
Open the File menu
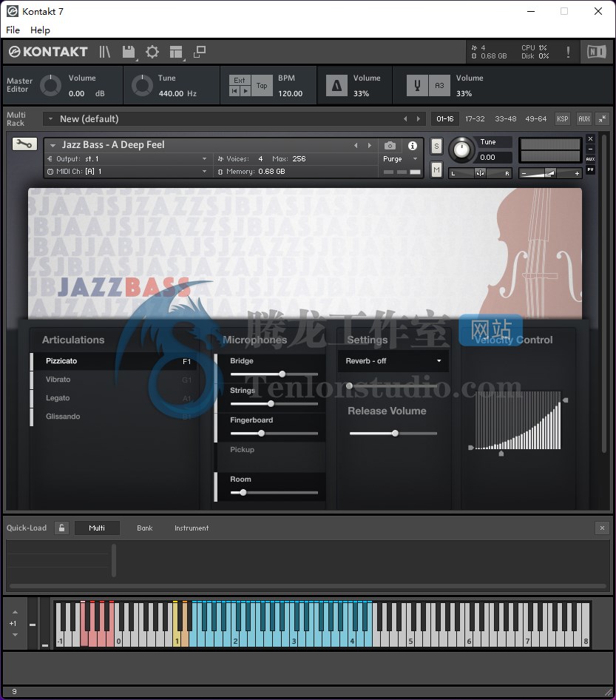click(13, 30)
